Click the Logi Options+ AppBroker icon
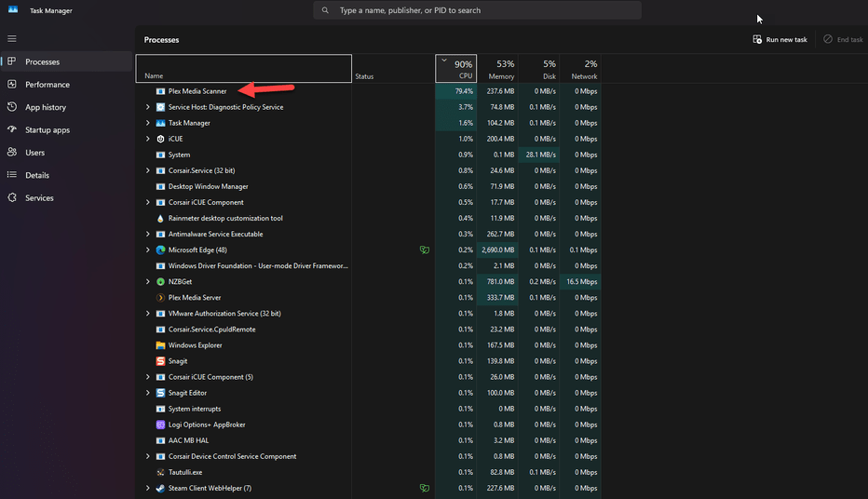Screen dimensions: 868x499 click(x=160, y=425)
